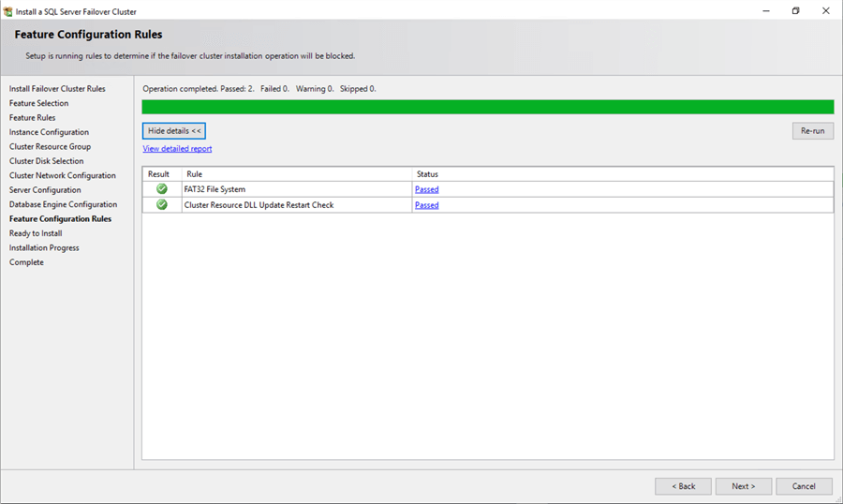This screenshot has height=504, width=843.
Task: Open the View detailed report link
Action: click(x=177, y=149)
